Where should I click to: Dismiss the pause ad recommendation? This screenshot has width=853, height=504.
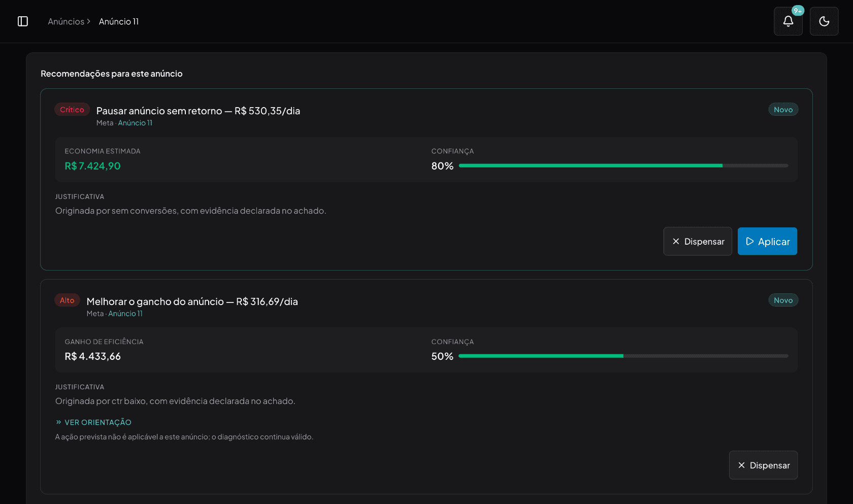698,241
